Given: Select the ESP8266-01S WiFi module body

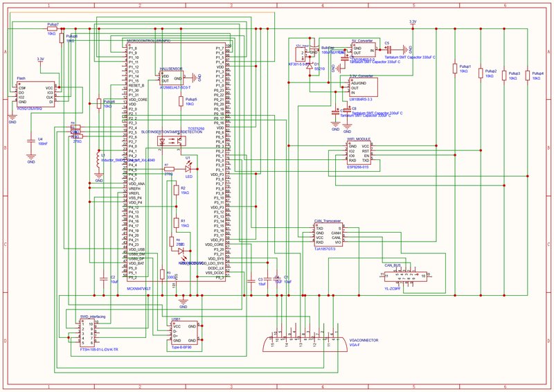Looking at the screenshot, I should point(359,152).
